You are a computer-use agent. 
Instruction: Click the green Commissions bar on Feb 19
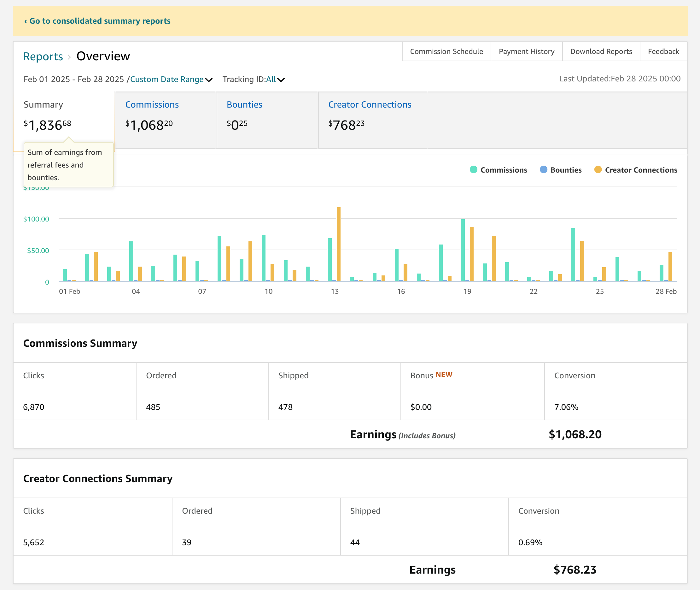pos(463,250)
